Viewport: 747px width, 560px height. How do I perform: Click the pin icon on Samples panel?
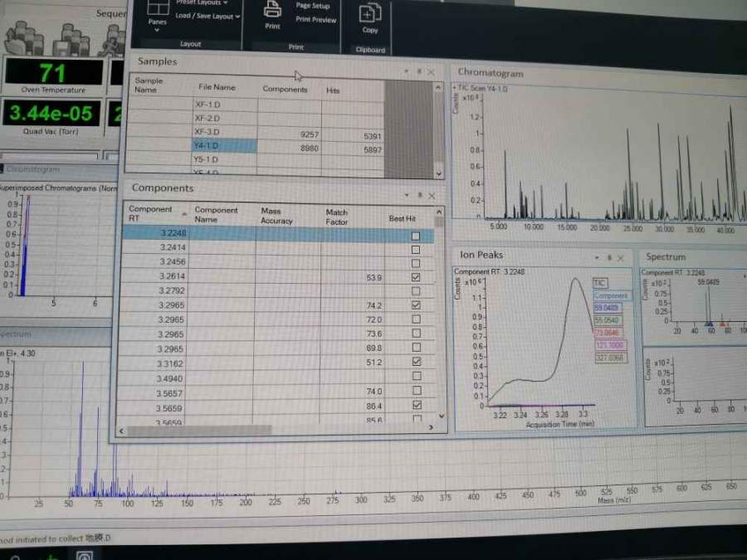417,72
